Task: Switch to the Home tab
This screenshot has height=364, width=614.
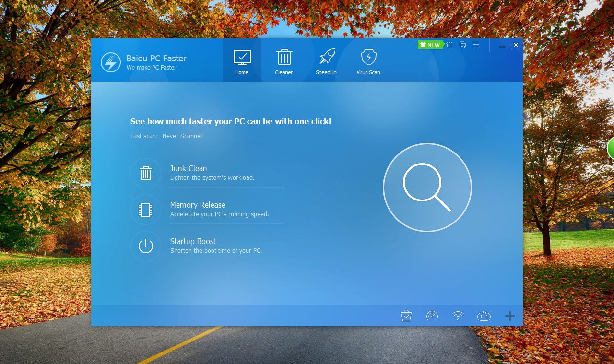Action: (242, 60)
